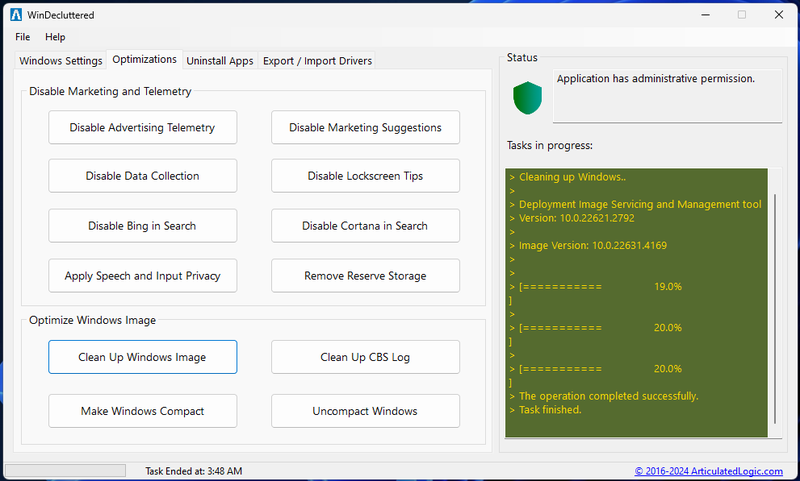Select the Uninstall Apps tab

(x=220, y=61)
